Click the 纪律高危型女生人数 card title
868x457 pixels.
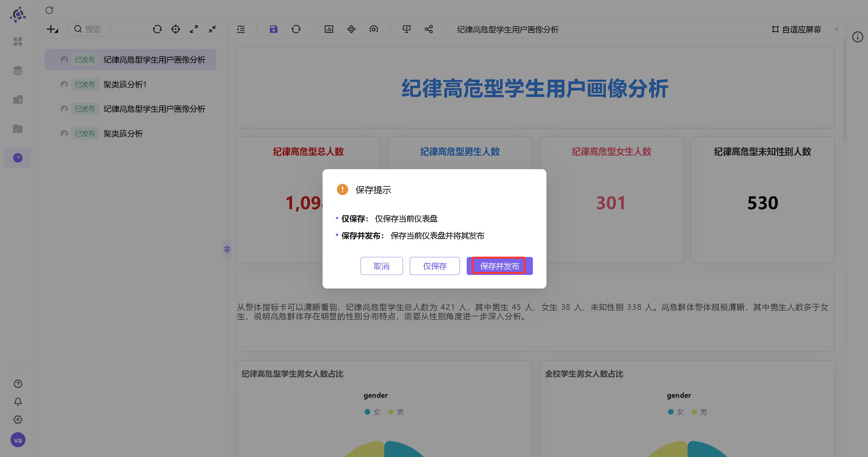click(x=612, y=152)
